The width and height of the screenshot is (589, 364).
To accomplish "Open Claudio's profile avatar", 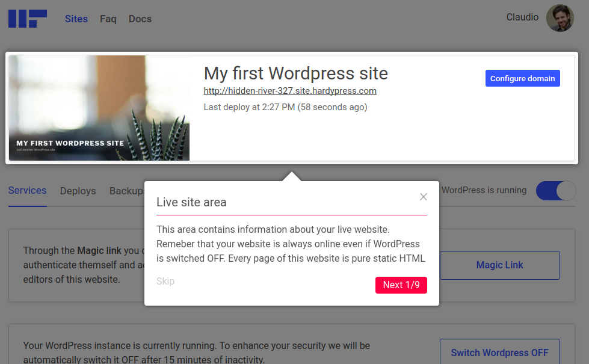I will 560,18.
